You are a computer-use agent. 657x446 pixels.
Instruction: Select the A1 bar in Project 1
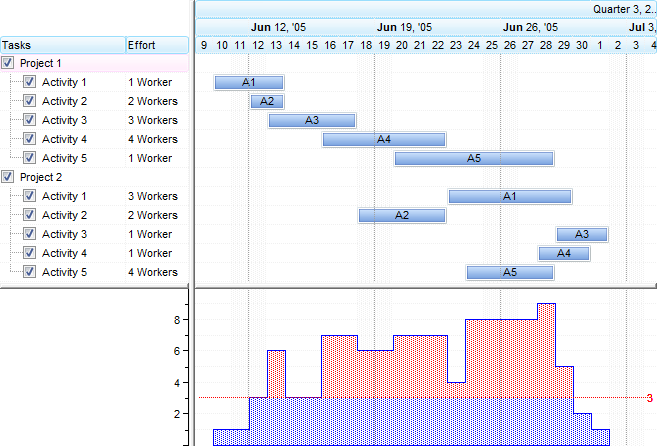click(x=248, y=82)
